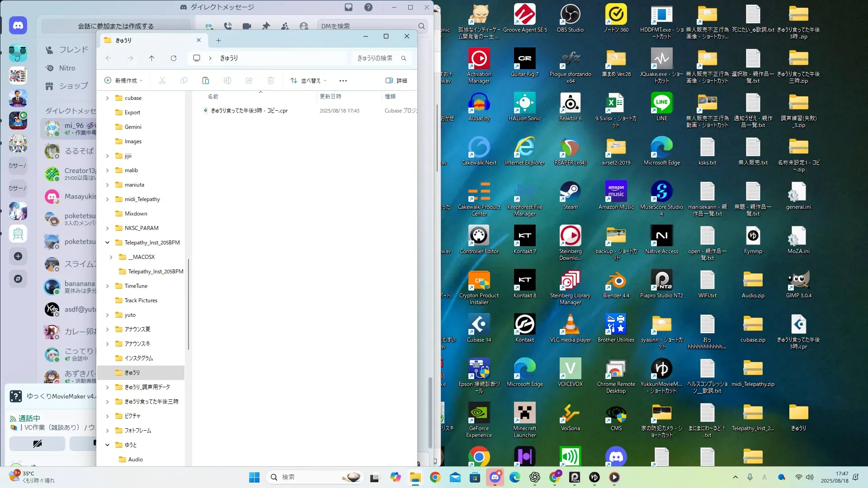Go up one folder level in Explorer

[x=152, y=58]
